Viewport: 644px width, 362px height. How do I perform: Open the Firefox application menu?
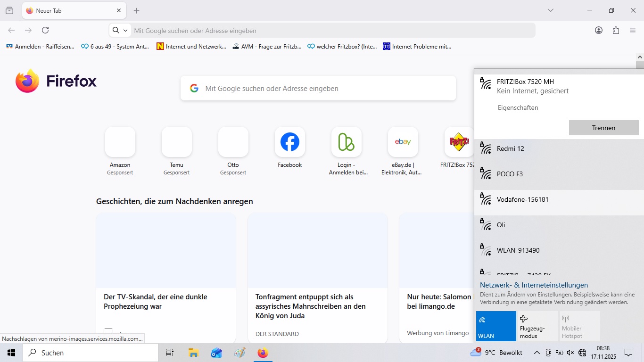(633, 30)
